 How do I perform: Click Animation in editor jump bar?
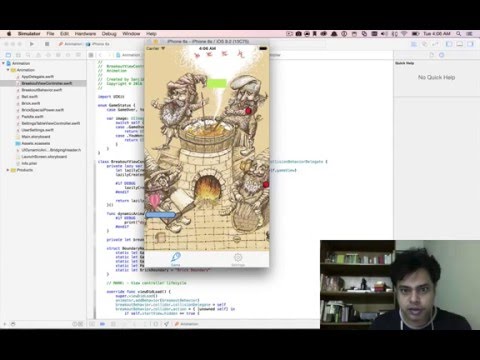(128, 55)
